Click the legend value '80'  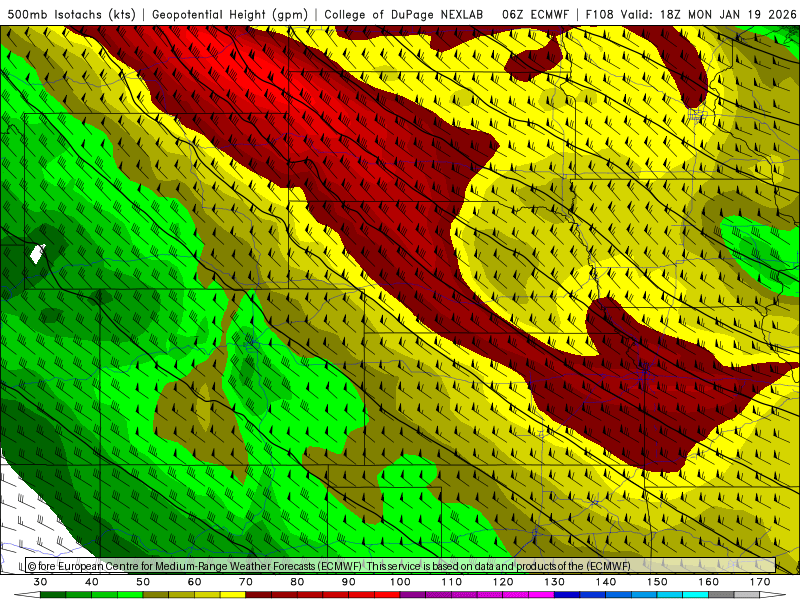[x=297, y=582]
